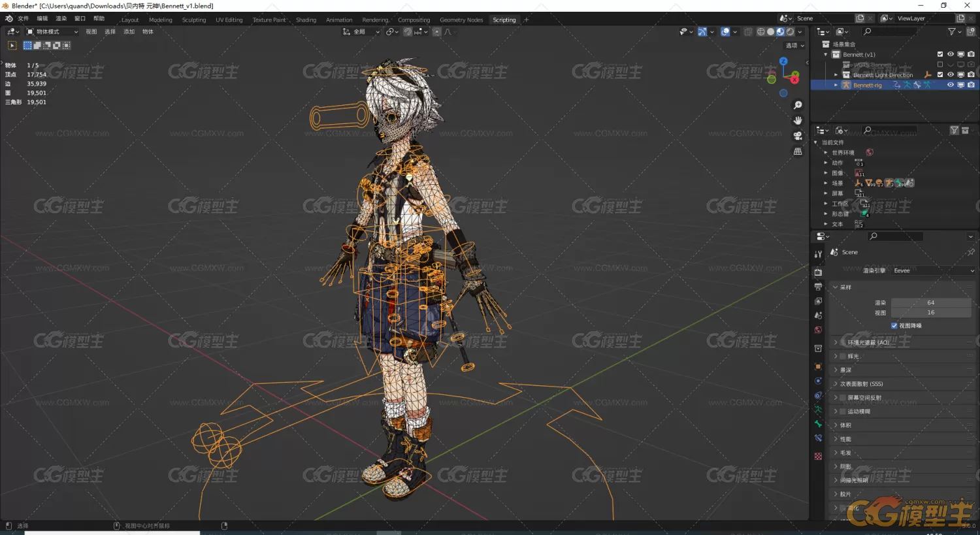The width and height of the screenshot is (980, 535).
Task: Open the World properties tab
Action: [818, 330]
